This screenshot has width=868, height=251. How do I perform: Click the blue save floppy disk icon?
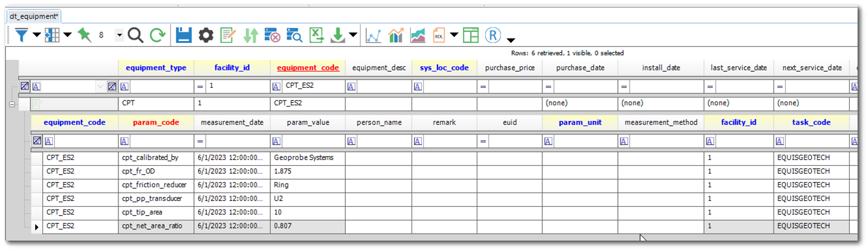184,35
